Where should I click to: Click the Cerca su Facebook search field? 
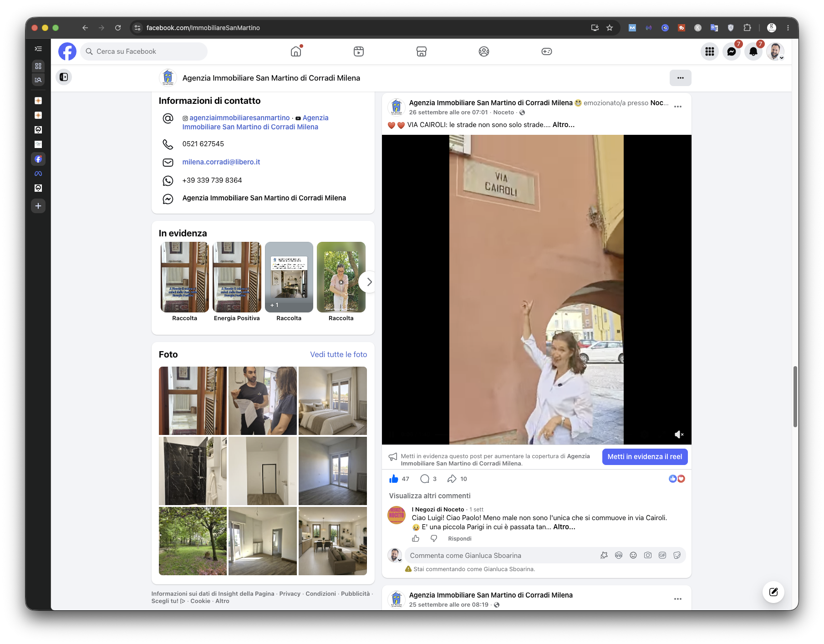144,51
